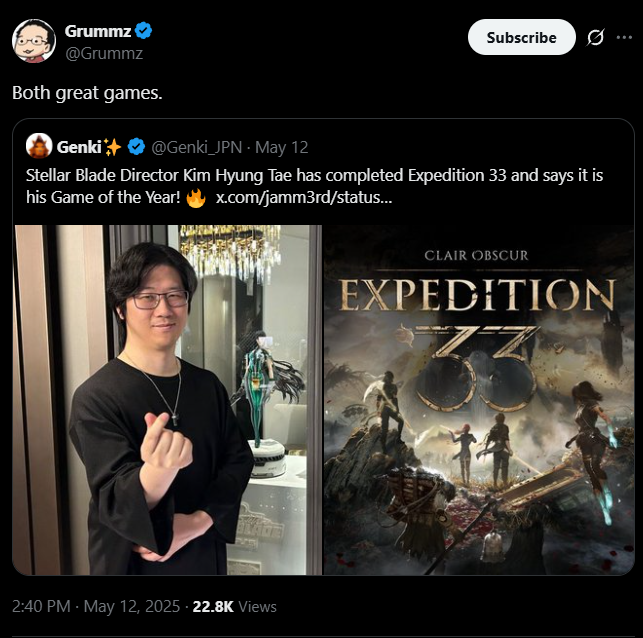Screen dimensions: 643x638
Task: Click Grummz blue verified badge
Action: (144, 31)
